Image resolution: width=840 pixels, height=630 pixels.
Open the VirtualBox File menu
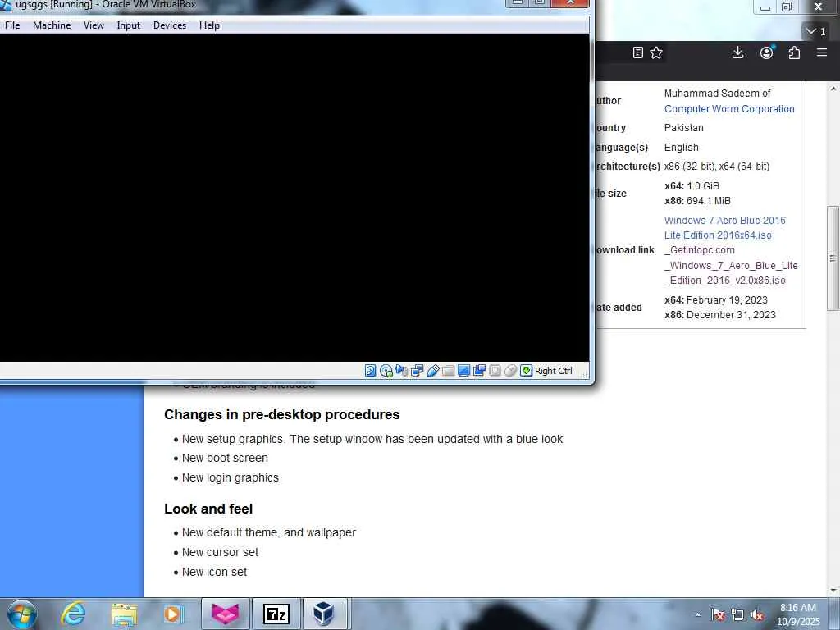pyautogui.click(x=12, y=25)
